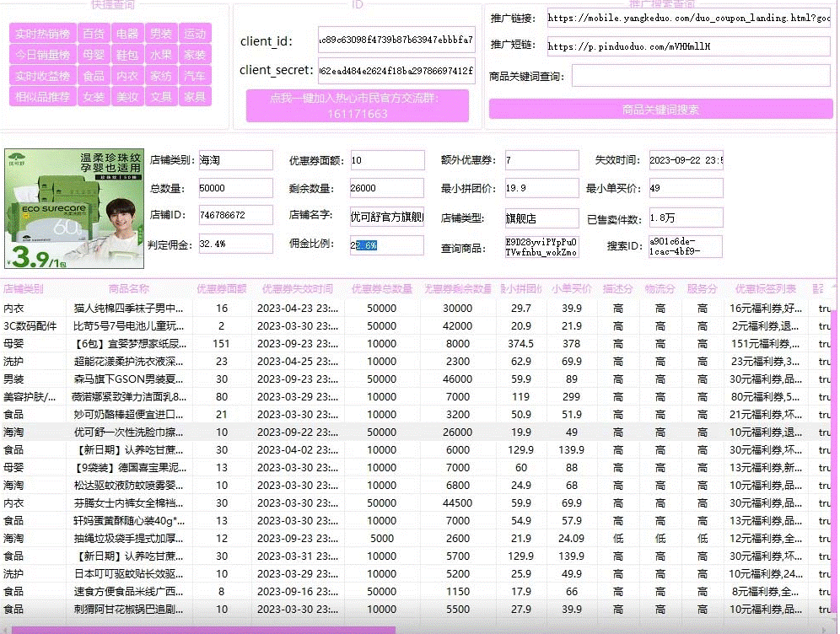Select the 内衣 category button
The height and width of the screenshot is (634, 840).
pos(127,76)
